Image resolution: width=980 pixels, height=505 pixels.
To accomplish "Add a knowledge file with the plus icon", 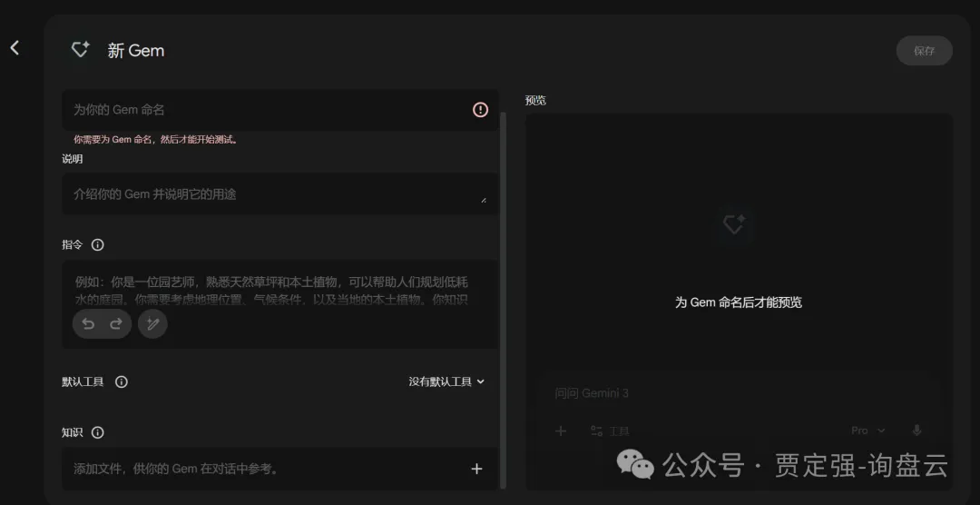I will coord(476,469).
